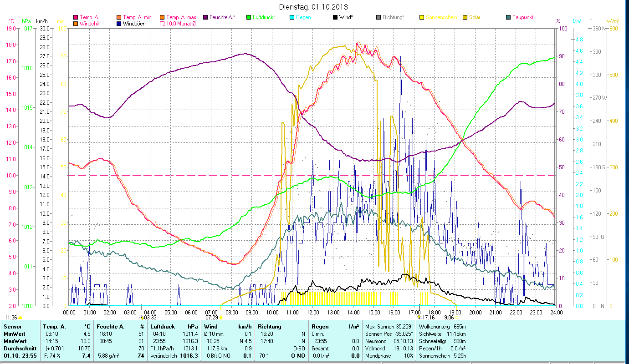Click the Sonnen Pos -39,025° entry

[x=389, y=334]
